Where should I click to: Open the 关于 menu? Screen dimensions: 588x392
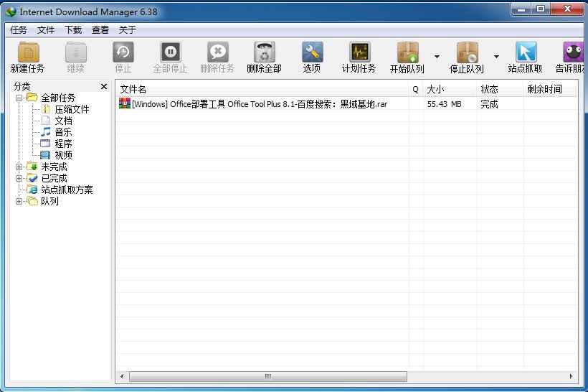click(128, 30)
